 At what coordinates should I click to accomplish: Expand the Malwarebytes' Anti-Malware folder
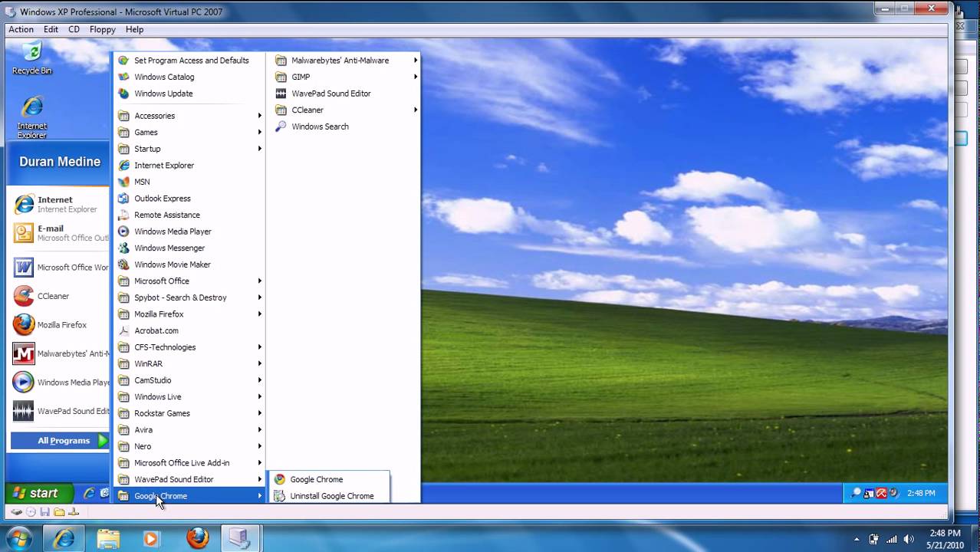click(x=340, y=61)
